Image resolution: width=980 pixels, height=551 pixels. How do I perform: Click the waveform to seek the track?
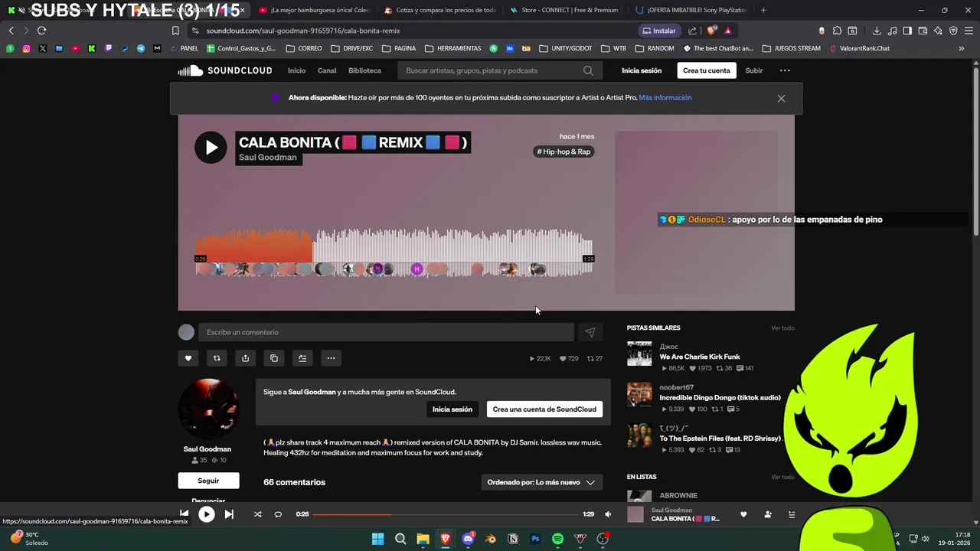(x=394, y=253)
